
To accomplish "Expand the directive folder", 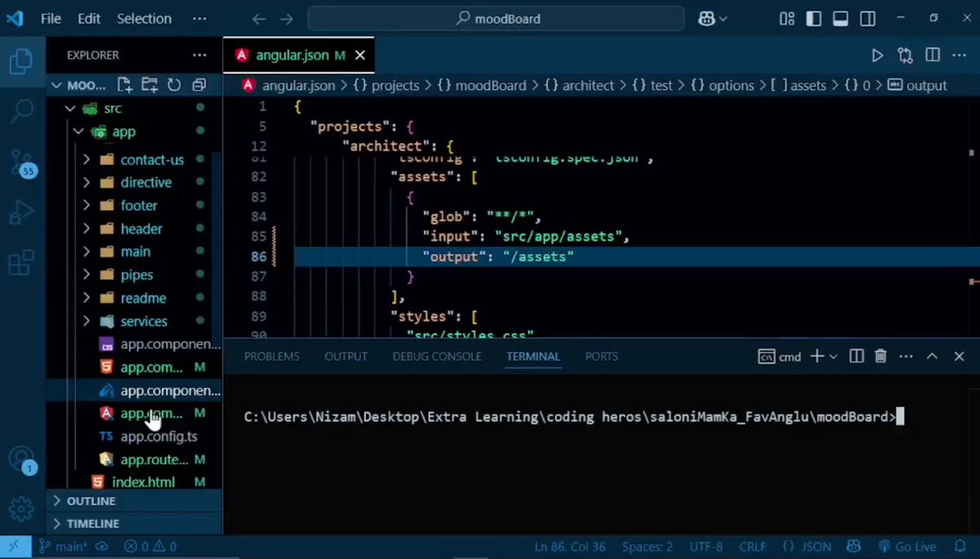I will (86, 182).
